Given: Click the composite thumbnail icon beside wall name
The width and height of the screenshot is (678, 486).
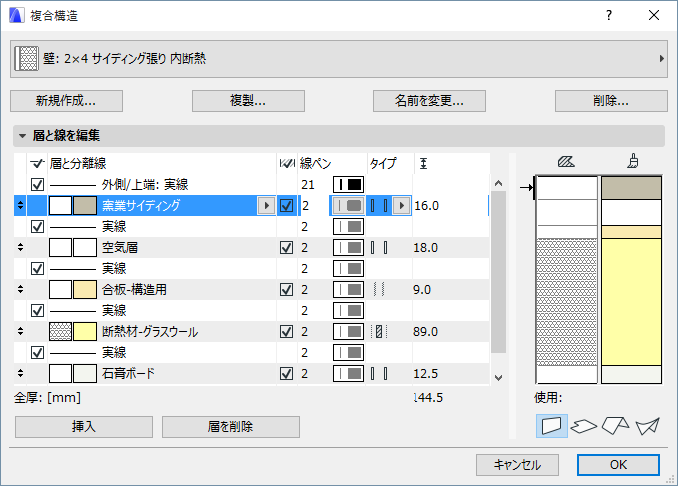Looking at the screenshot, I should tap(26, 58).
